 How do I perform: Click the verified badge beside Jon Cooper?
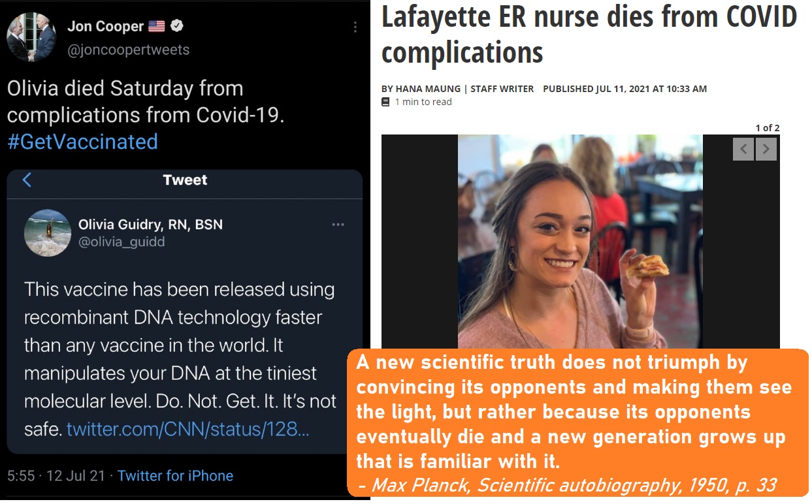click(177, 27)
